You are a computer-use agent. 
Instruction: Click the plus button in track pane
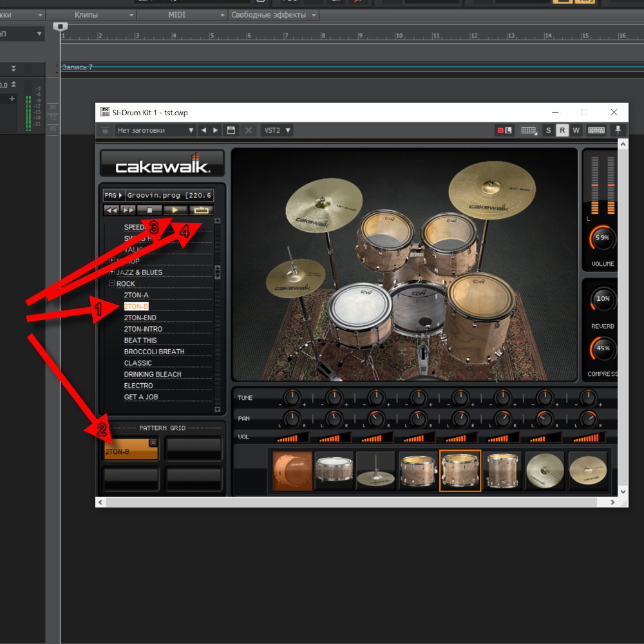(12, 99)
